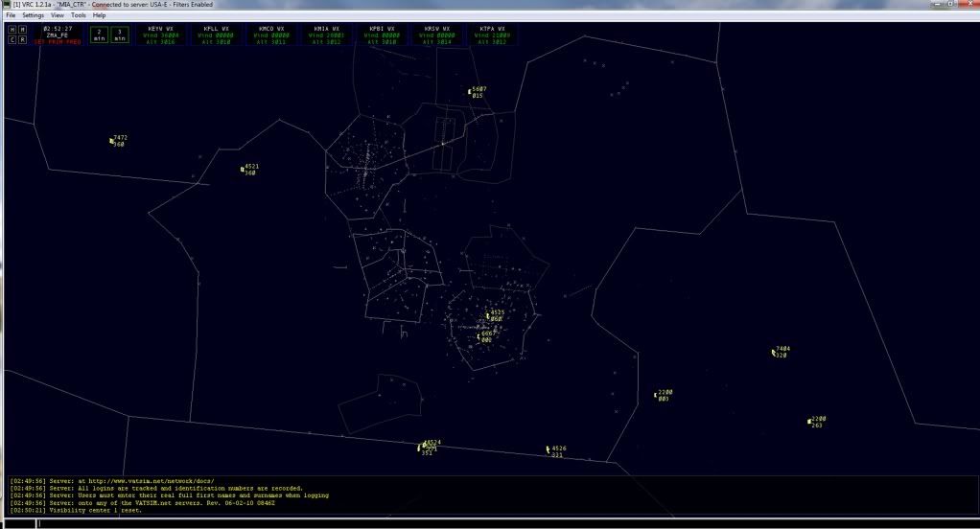Open the Settings menu
Screen dimensions: 980x529
click(x=34, y=15)
